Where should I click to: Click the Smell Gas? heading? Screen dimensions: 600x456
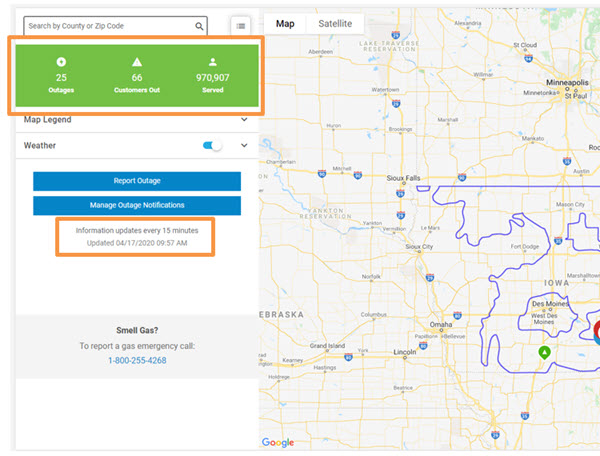point(137,330)
